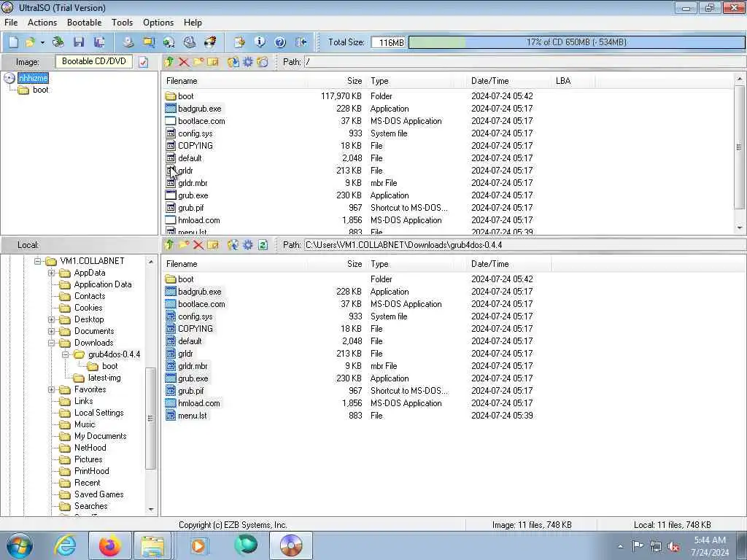Expand the Documents folder node
The height and width of the screenshot is (560, 747).
pos(52,331)
